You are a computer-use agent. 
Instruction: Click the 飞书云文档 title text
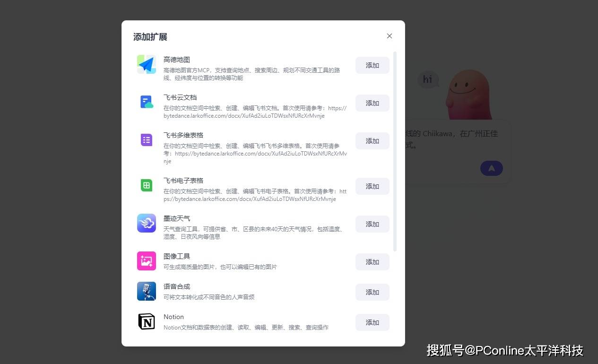pos(180,97)
